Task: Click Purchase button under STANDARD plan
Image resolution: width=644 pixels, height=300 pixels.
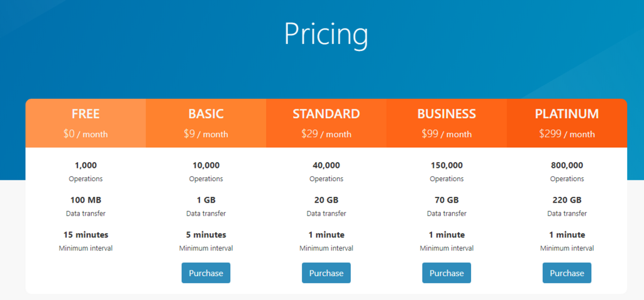Action: point(326,273)
